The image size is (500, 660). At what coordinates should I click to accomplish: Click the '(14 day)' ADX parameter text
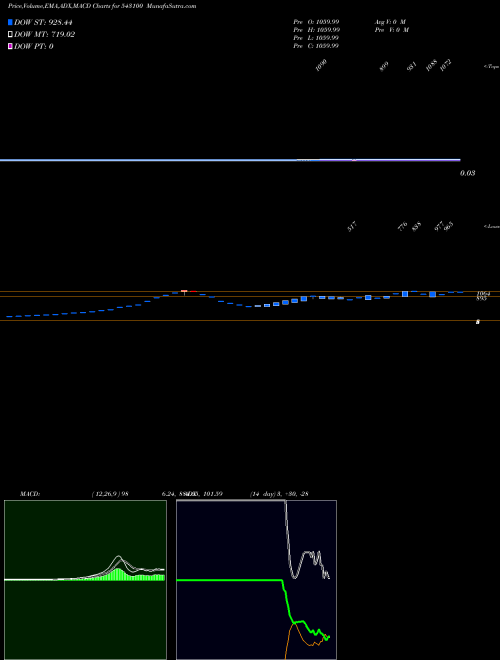point(263,494)
